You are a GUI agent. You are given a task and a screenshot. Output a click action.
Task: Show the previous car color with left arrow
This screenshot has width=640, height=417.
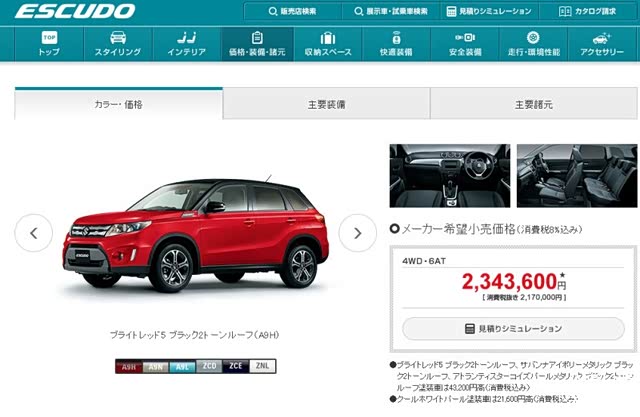click(33, 233)
